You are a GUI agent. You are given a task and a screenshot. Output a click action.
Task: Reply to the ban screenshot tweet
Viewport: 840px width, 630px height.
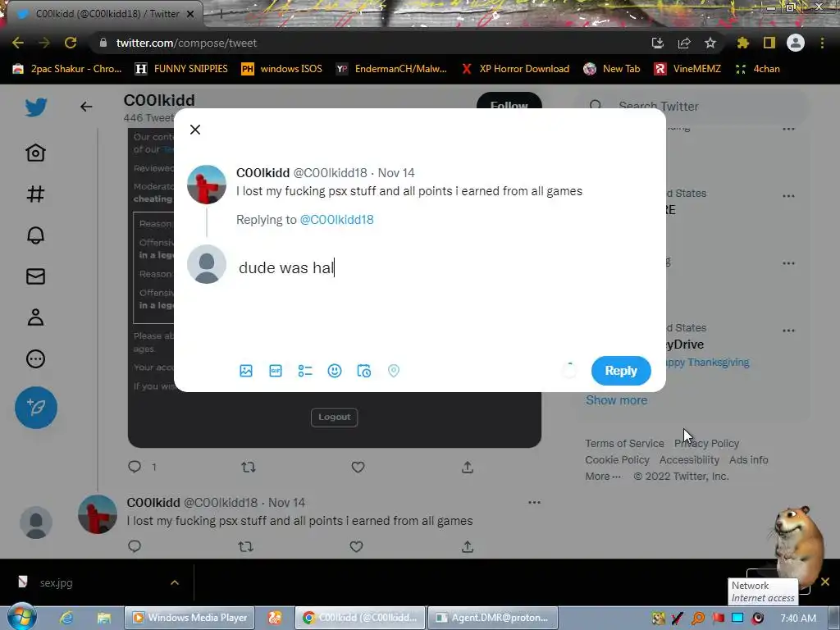point(135,467)
